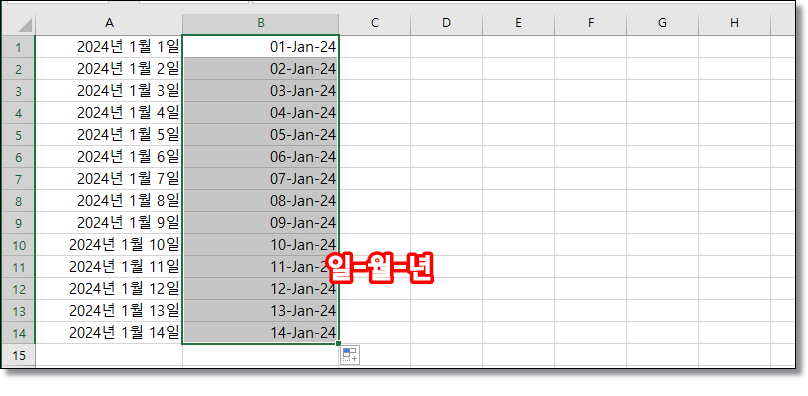Select column H header
This screenshot has width=808, height=396.
click(735, 23)
